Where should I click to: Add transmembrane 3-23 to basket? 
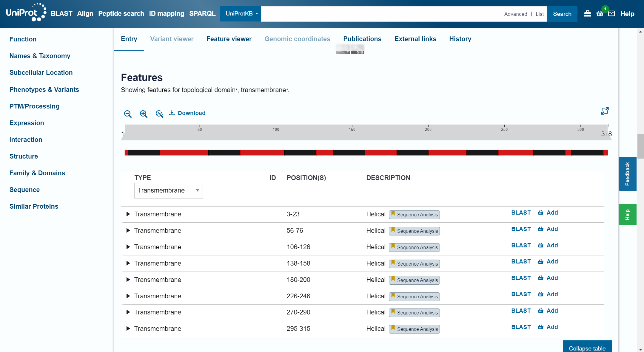(548, 213)
